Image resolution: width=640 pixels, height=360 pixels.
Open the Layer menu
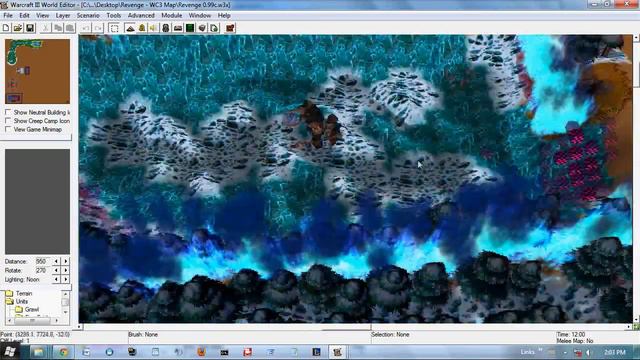click(x=63, y=16)
